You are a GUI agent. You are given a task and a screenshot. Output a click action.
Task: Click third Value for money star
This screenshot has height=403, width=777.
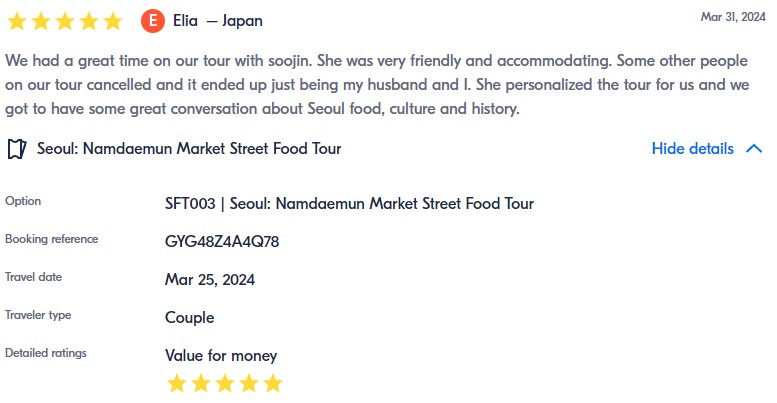point(225,383)
